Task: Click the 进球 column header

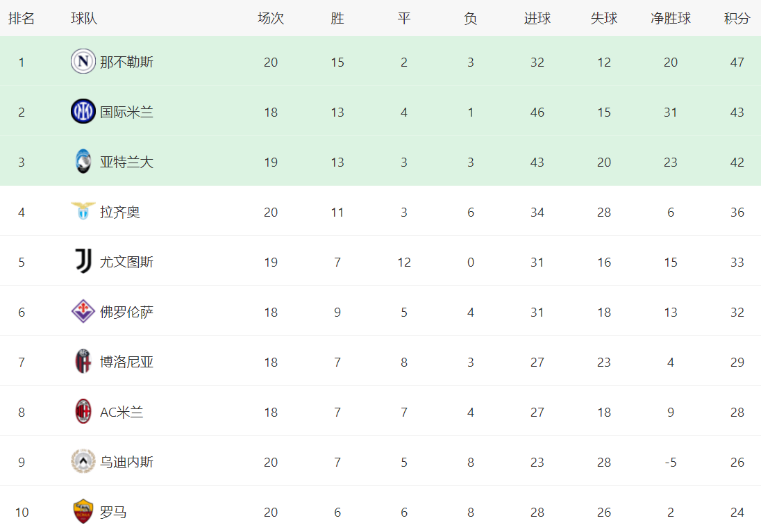Action: point(537,19)
